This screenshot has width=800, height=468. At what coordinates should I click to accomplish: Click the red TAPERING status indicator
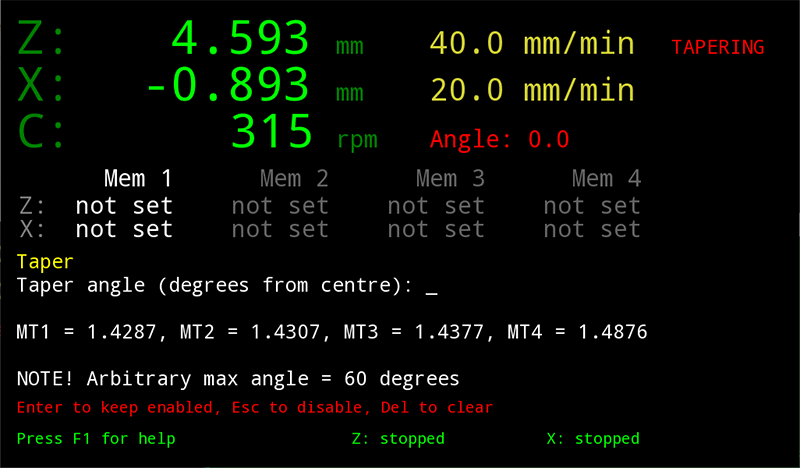point(717,47)
